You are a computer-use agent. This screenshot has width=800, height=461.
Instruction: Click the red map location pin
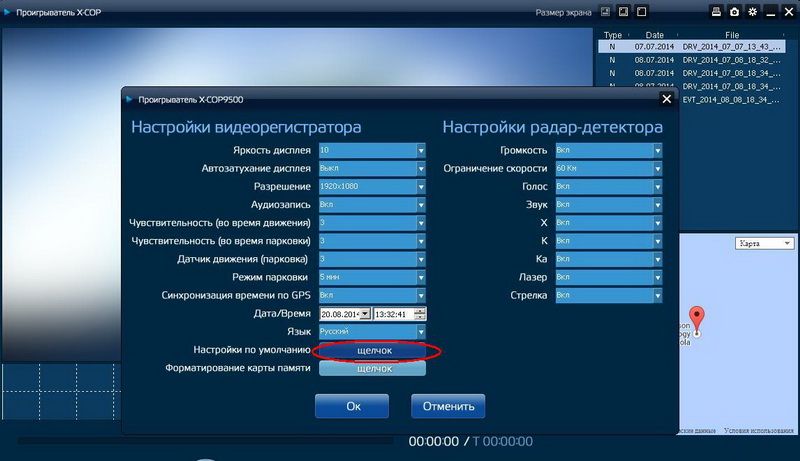pyautogui.click(x=698, y=319)
